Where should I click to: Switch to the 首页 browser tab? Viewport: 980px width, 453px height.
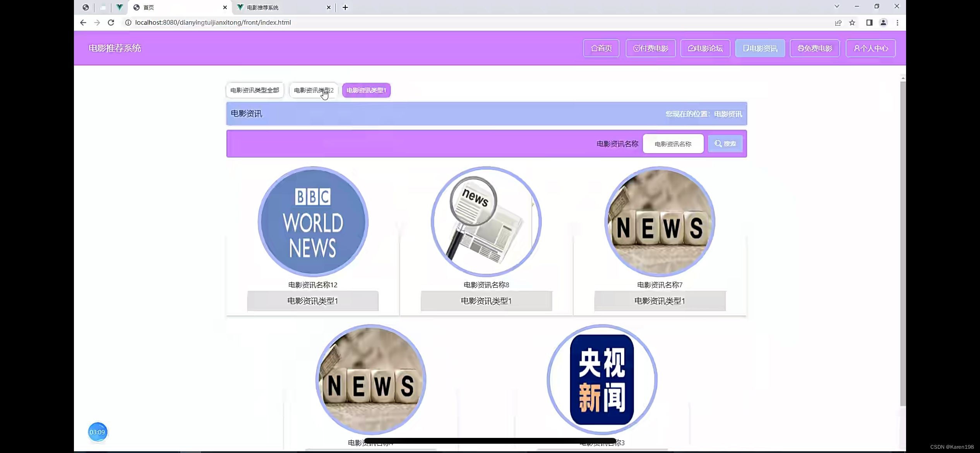pyautogui.click(x=180, y=7)
